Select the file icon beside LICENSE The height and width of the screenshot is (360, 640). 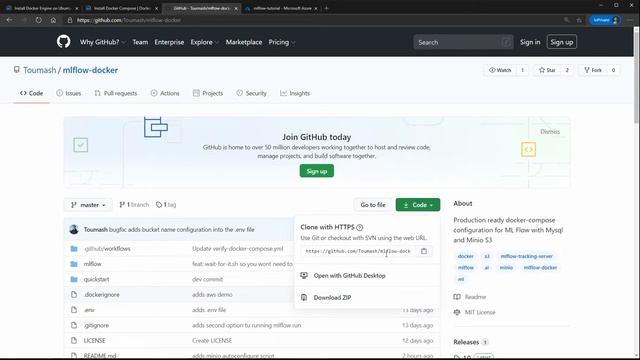click(x=74, y=340)
